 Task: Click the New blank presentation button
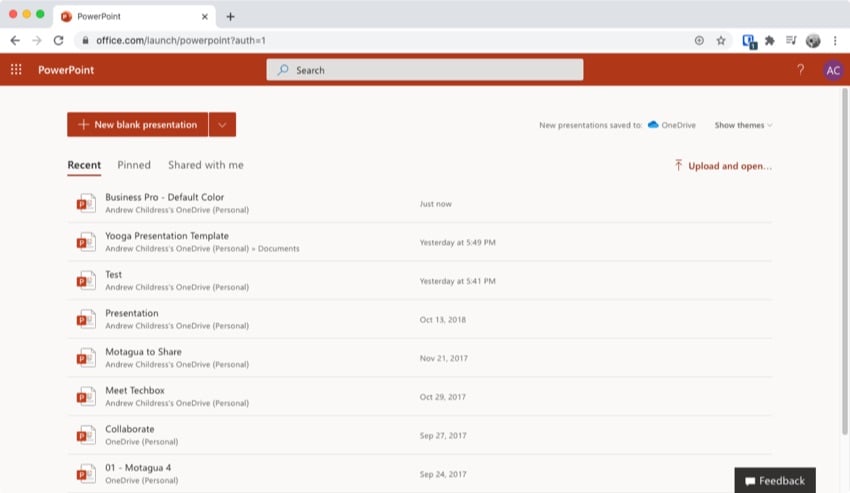point(138,125)
